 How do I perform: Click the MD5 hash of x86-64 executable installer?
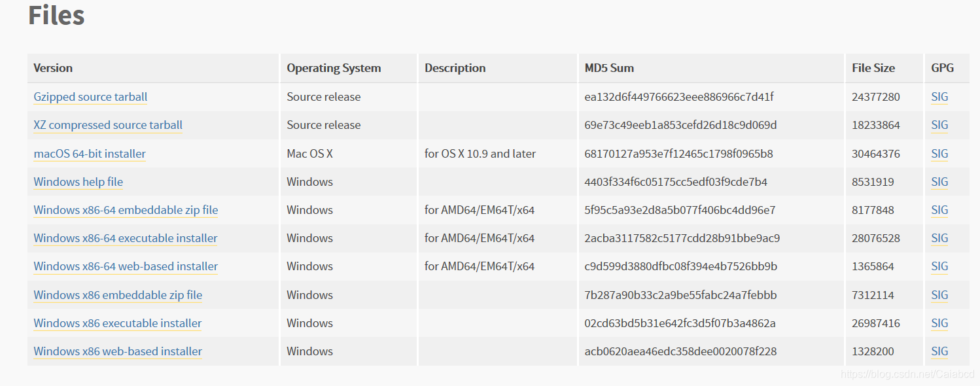coord(682,238)
